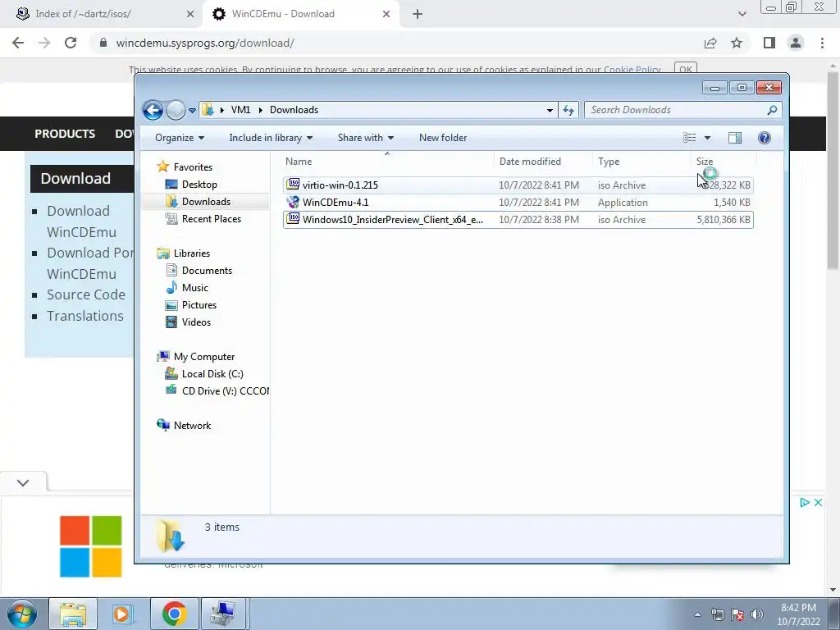The image size is (840, 630).
Task: Close the advertisement with the X icon
Action: (818, 503)
